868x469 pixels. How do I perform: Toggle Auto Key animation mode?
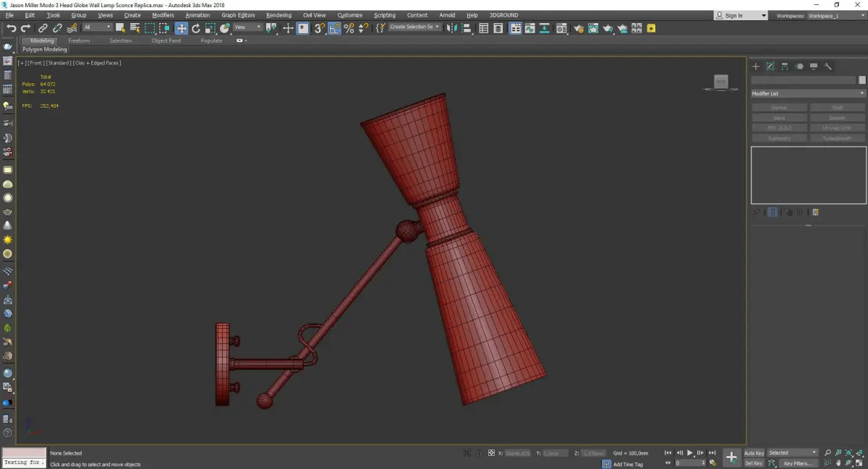754,453
